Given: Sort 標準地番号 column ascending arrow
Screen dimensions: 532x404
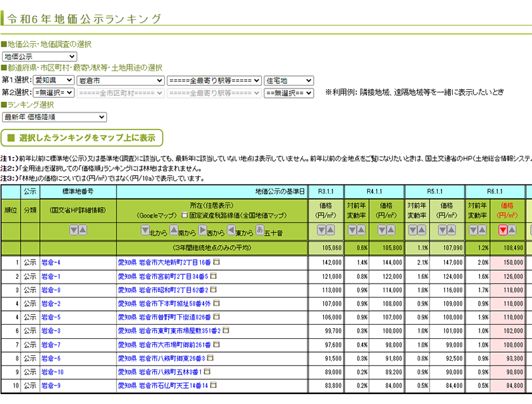Looking at the screenshot, I should [x=82, y=230].
